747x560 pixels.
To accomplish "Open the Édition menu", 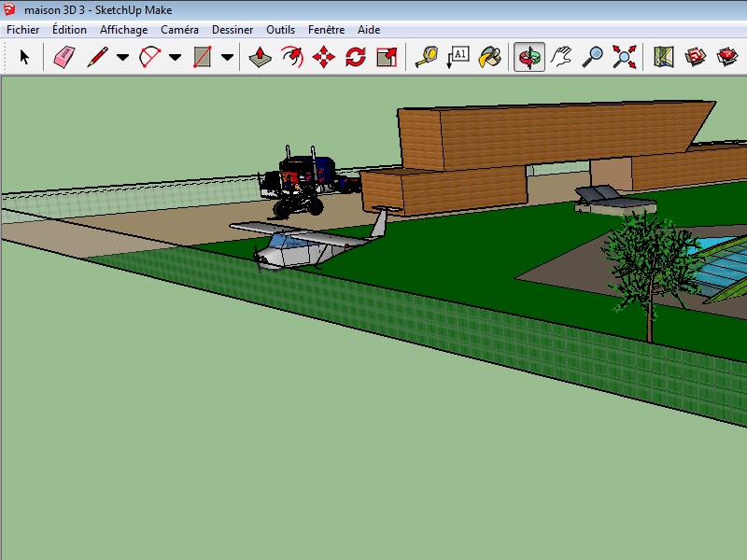I will point(69,30).
